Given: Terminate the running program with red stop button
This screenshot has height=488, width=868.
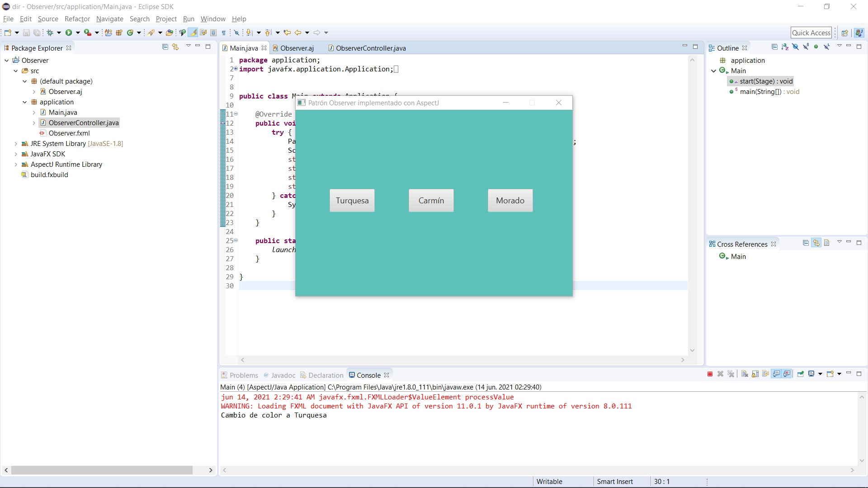Looking at the screenshot, I should pyautogui.click(x=710, y=374).
